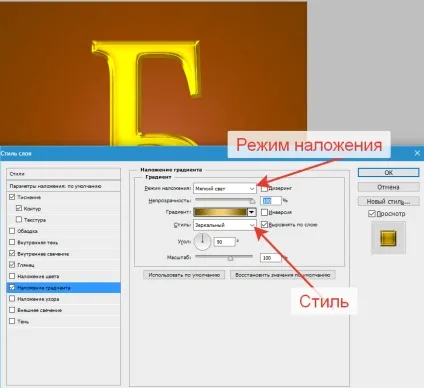The width and height of the screenshot is (424, 388).
Task: Enable the Дизеринг checkbox
Action: point(264,188)
